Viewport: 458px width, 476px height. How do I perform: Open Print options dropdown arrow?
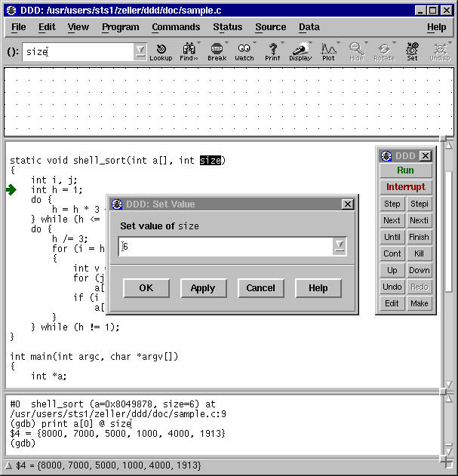click(x=282, y=43)
